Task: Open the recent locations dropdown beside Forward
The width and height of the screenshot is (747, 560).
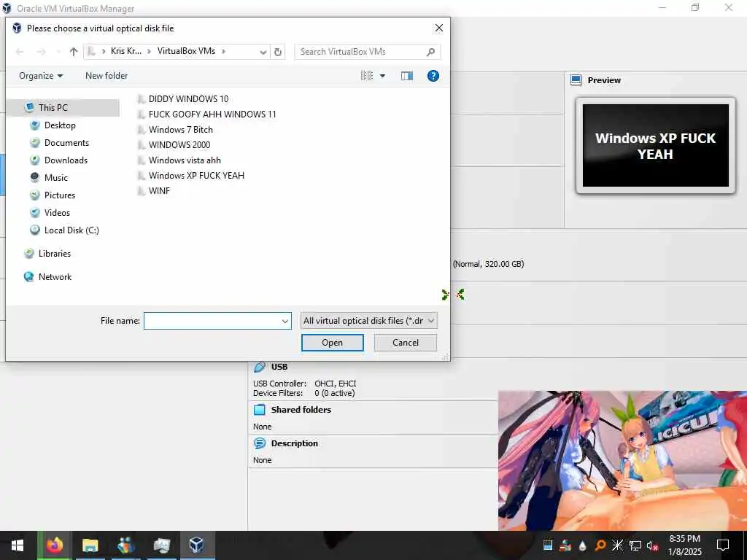Action: pyautogui.click(x=58, y=52)
